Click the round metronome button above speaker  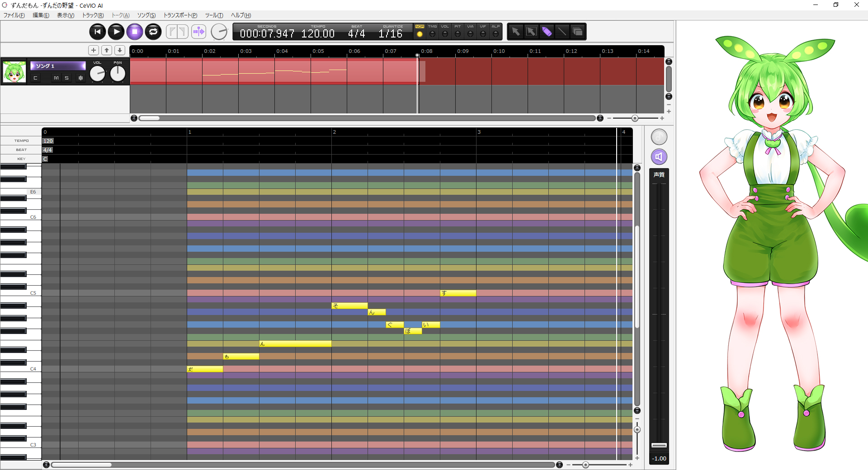click(x=659, y=137)
